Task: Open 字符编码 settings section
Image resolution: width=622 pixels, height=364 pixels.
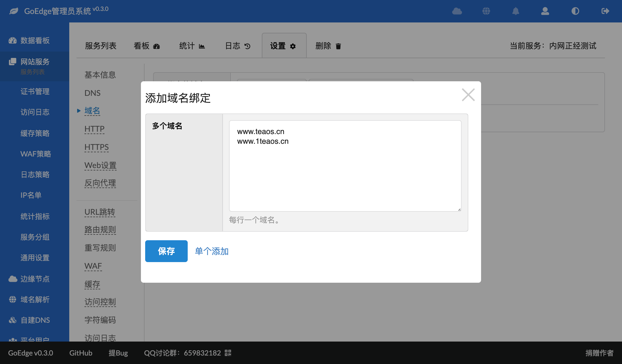Action: [100, 320]
